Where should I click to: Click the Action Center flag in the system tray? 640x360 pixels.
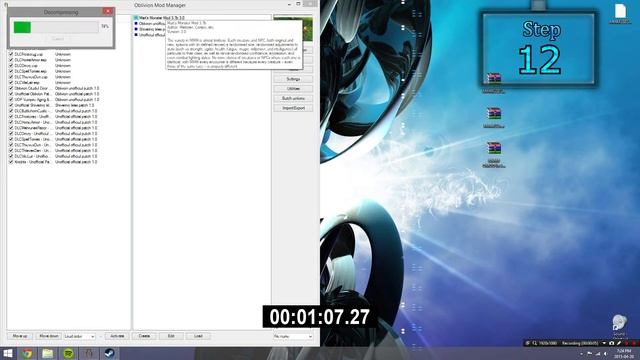point(589,353)
